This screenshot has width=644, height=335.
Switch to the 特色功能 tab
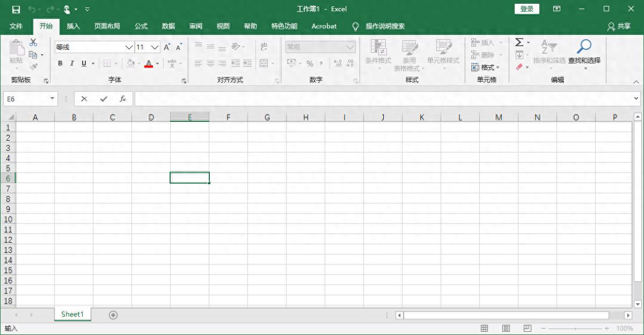pyautogui.click(x=284, y=26)
